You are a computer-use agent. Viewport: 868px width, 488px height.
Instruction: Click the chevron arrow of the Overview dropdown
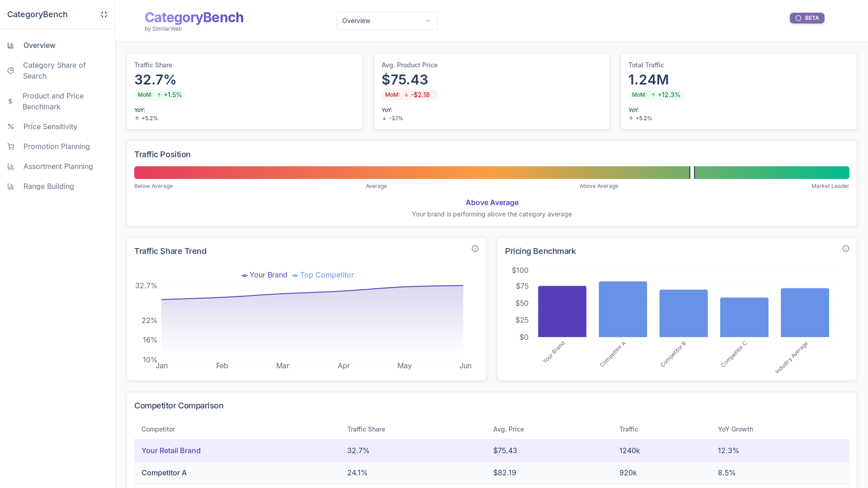tap(428, 21)
